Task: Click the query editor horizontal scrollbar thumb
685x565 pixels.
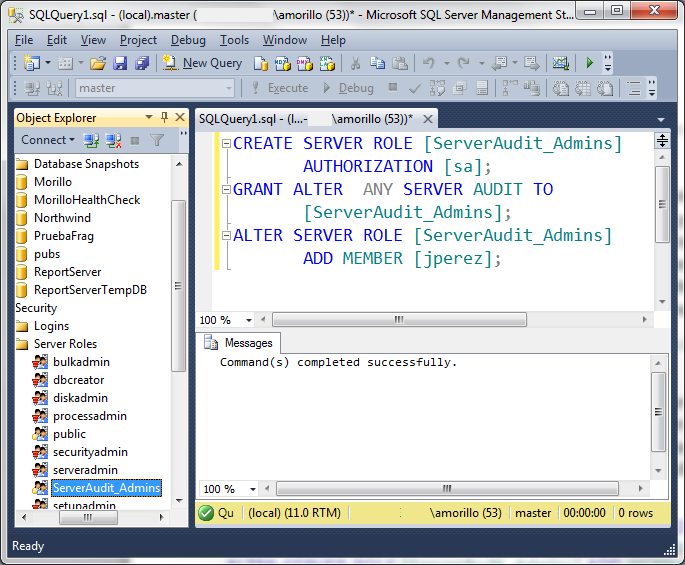Action: [x=399, y=319]
